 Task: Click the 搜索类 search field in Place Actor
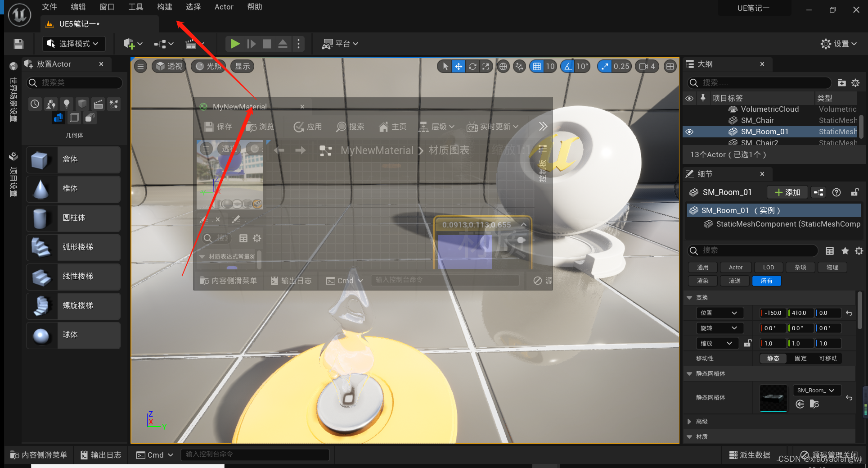[x=74, y=82]
